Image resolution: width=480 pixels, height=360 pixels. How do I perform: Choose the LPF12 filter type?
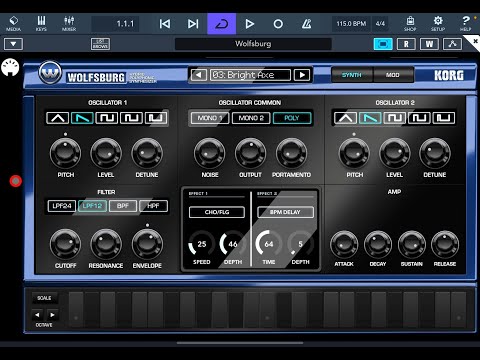tap(92, 206)
